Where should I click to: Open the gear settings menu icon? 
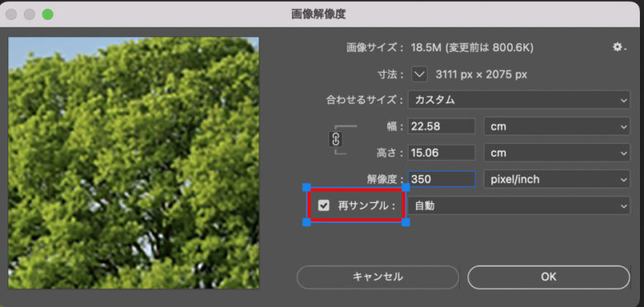[x=619, y=48]
